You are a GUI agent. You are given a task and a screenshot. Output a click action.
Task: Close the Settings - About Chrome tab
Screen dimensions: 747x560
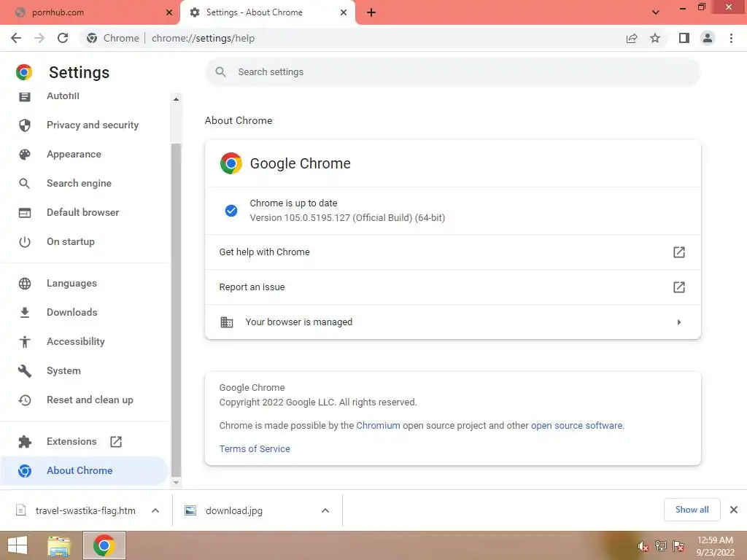click(344, 13)
